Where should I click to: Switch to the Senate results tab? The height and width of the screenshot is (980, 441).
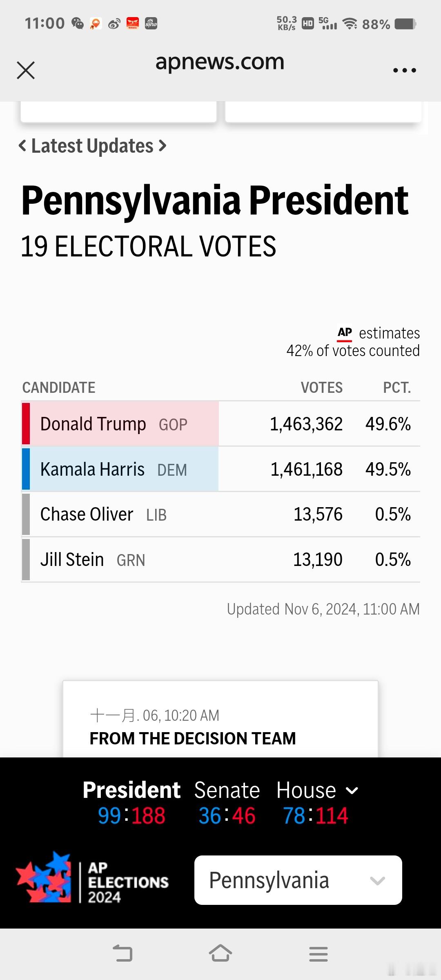pos(227,790)
